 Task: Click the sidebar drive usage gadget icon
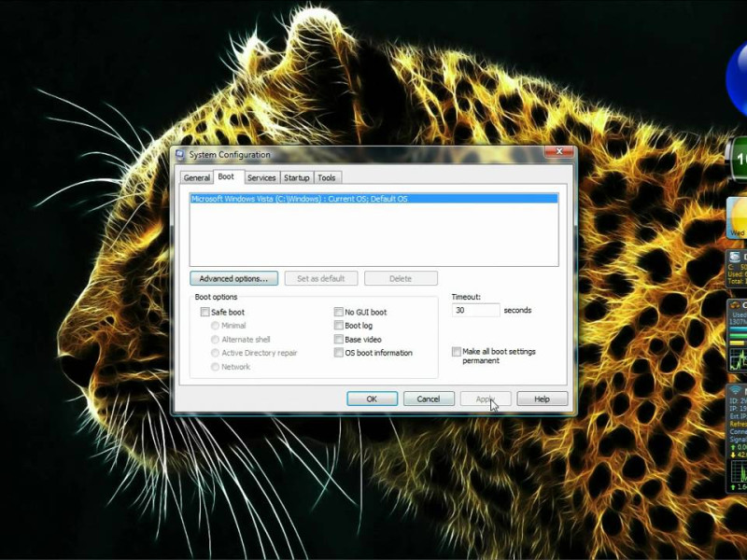[736, 258]
